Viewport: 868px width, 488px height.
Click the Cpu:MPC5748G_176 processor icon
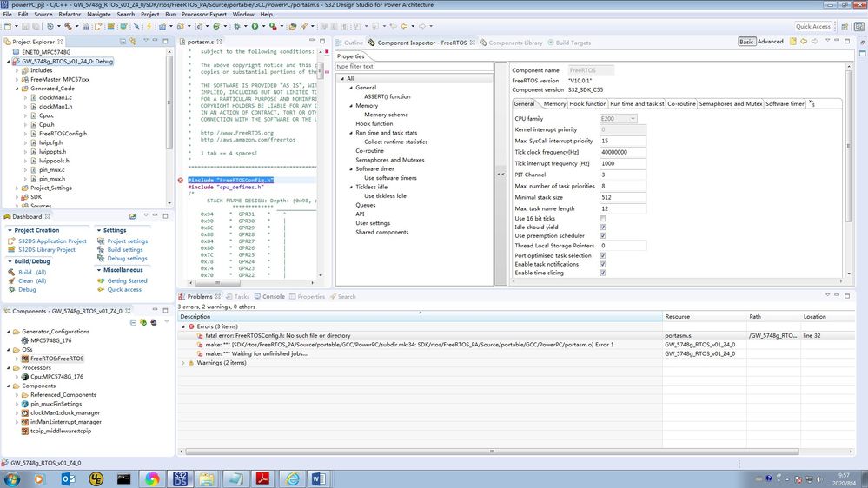point(24,376)
